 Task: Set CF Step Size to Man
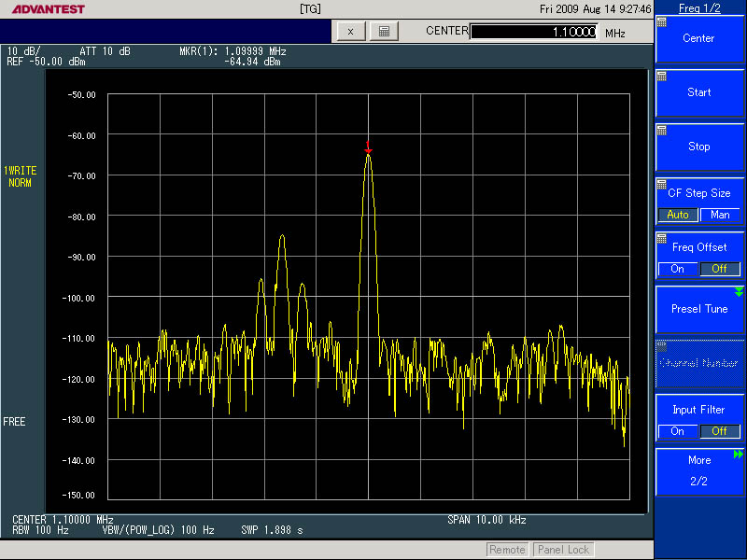tap(720, 215)
